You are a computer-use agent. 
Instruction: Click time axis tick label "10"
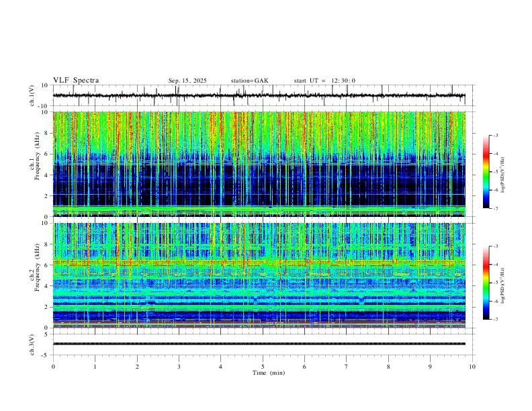click(472, 367)
